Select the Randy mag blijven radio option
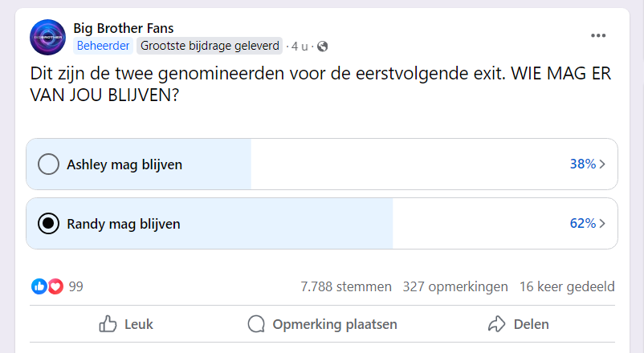Viewport: 644px width, 353px height. [x=48, y=224]
